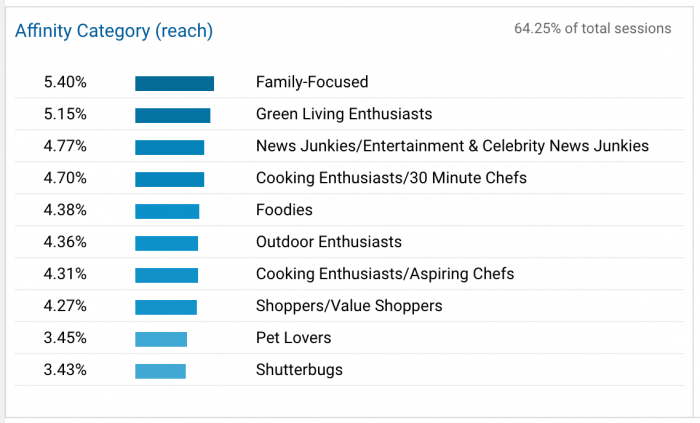This screenshot has height=423, width=700.
Task: Click the 5.40% percentage value
Action: click(65, 82)
